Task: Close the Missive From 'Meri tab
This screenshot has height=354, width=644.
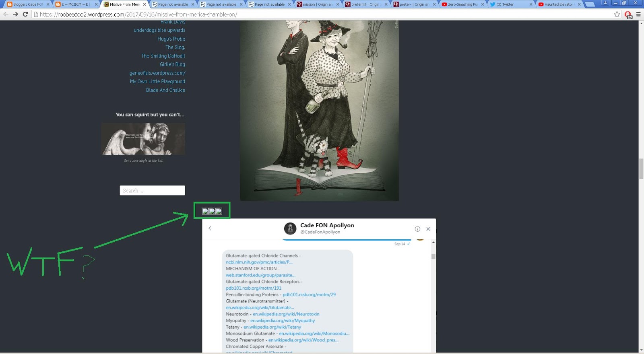Action: click(x=144, y=4)
